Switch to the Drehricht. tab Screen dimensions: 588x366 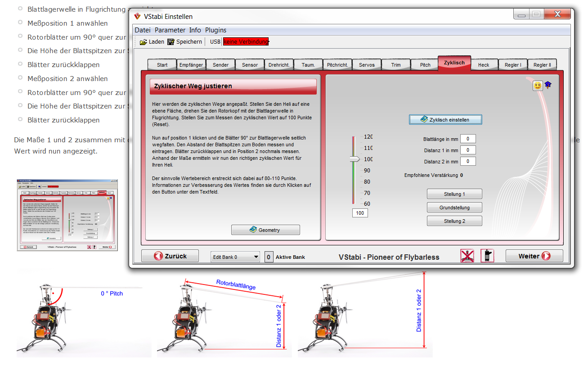pos(279,64)
